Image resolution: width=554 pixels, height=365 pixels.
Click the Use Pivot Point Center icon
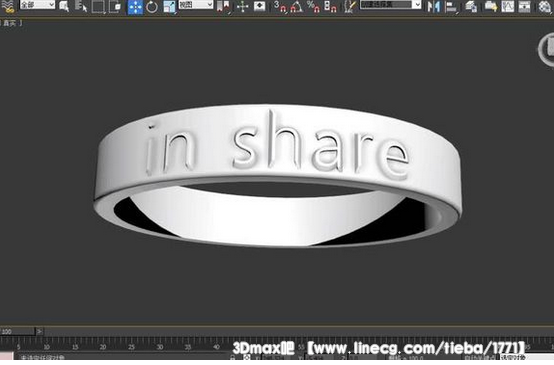223,6
